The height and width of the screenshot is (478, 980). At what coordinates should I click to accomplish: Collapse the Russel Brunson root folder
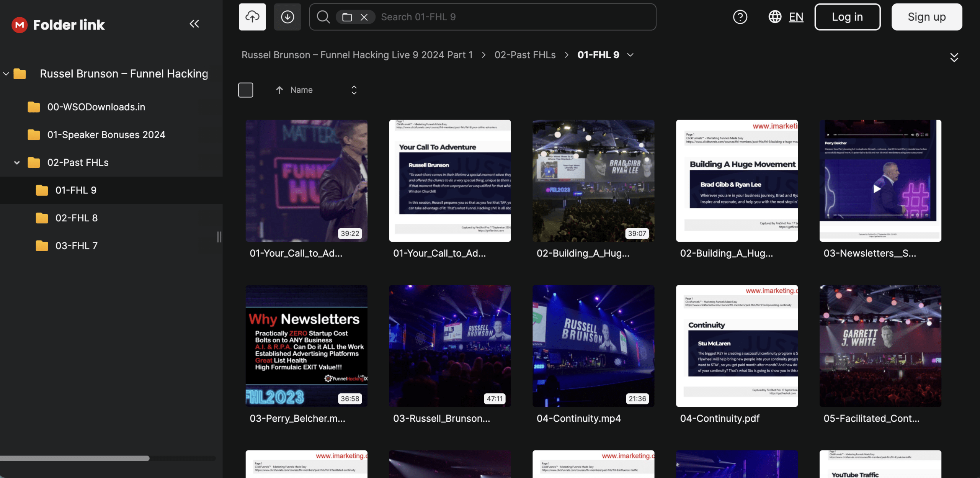[6, 74]
